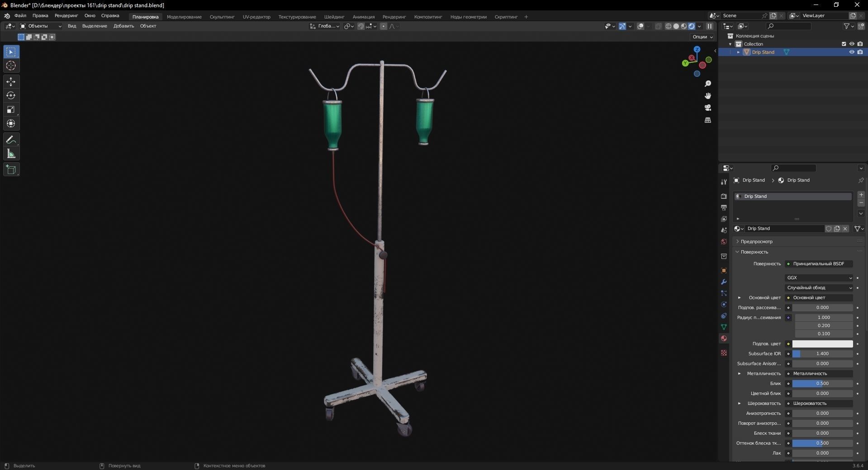Viewport: 868px width, 470px height.
Task: Expand Drip Stand in the outliner
Action: point(739,52)
